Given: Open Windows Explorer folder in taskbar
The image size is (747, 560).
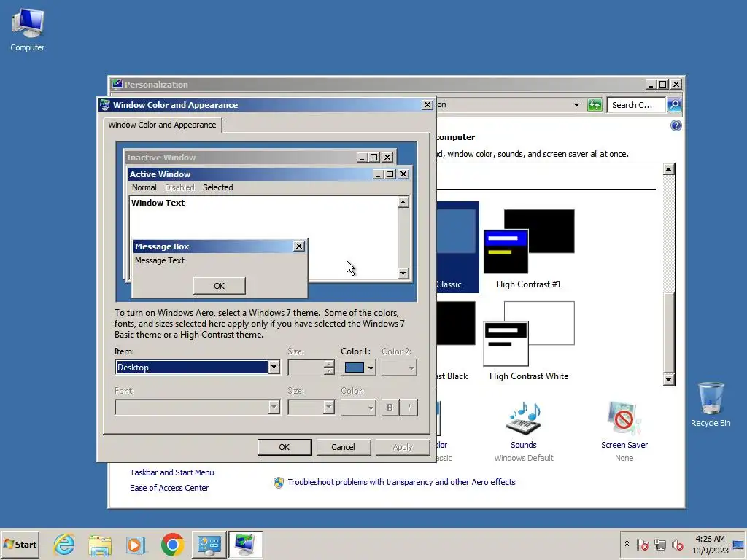Looking at the screenshot, I should click(x=100, y=544).
